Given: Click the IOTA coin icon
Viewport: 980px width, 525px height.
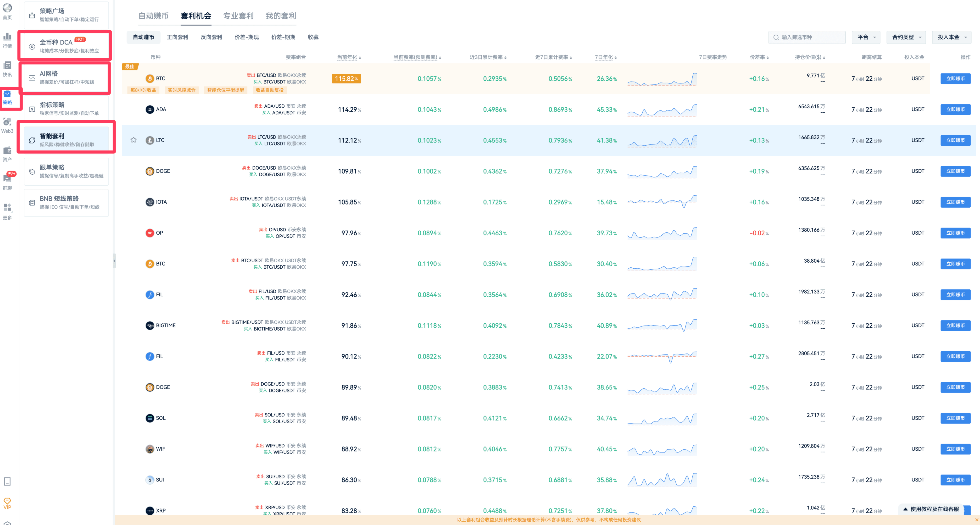Looking at the screenshot, I should coord(150,202).
